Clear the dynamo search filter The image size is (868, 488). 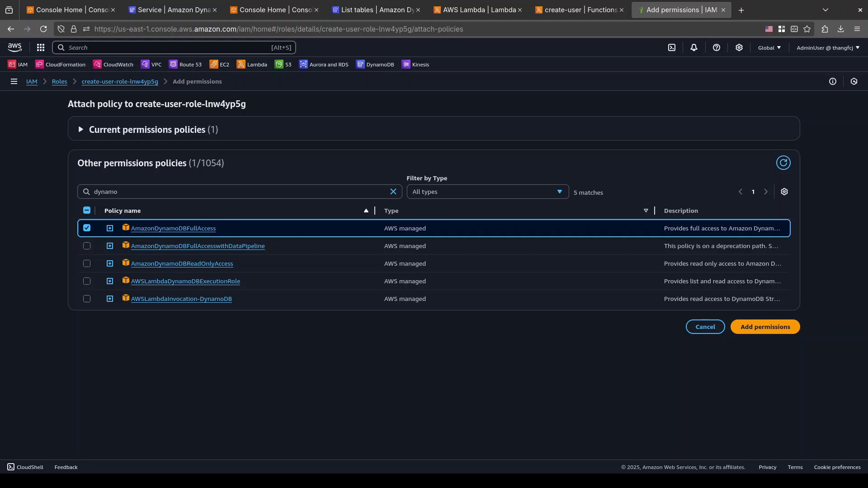pos(393,192)
